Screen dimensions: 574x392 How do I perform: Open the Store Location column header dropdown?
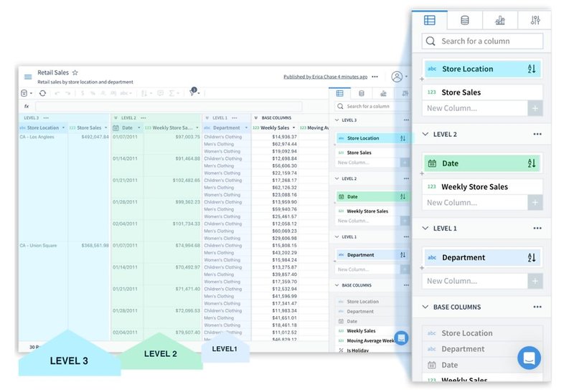(63, 128)
